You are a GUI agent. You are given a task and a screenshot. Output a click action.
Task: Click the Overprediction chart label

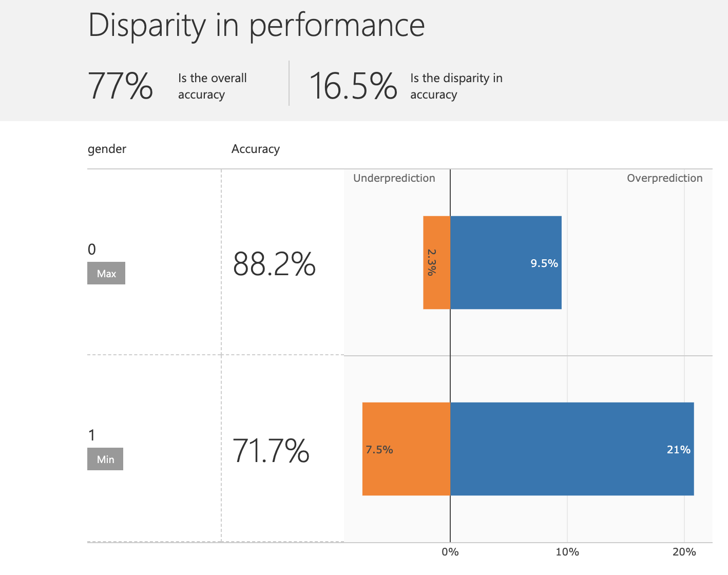664,178
